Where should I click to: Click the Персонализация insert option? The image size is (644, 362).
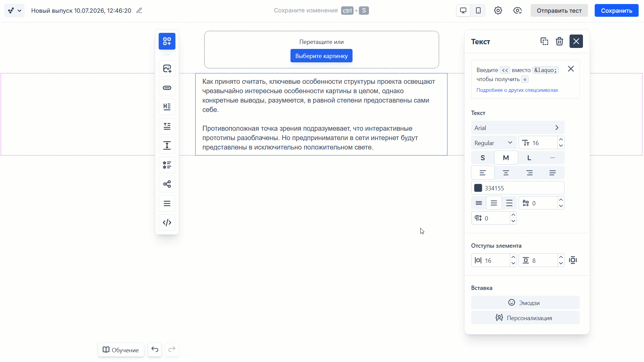click(525, 318)
